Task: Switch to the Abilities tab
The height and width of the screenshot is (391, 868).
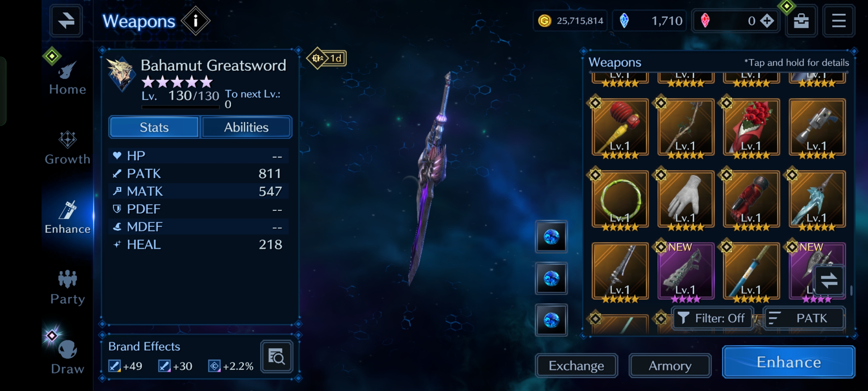Action: pos(246,127)
